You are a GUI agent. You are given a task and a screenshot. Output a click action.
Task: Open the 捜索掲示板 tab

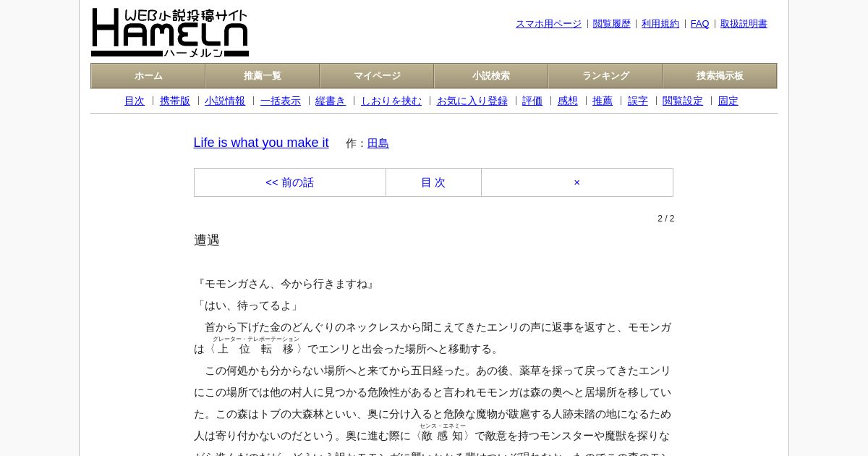point(720,76)
